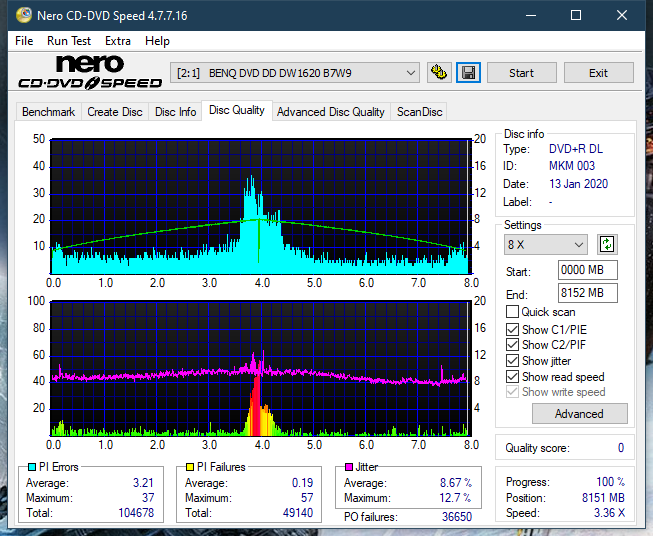Image resolution: width=653 pixels, height=536 pixels.
Task: Uncheck the Show jitter checkbox
Action: [x=513, y=361]
